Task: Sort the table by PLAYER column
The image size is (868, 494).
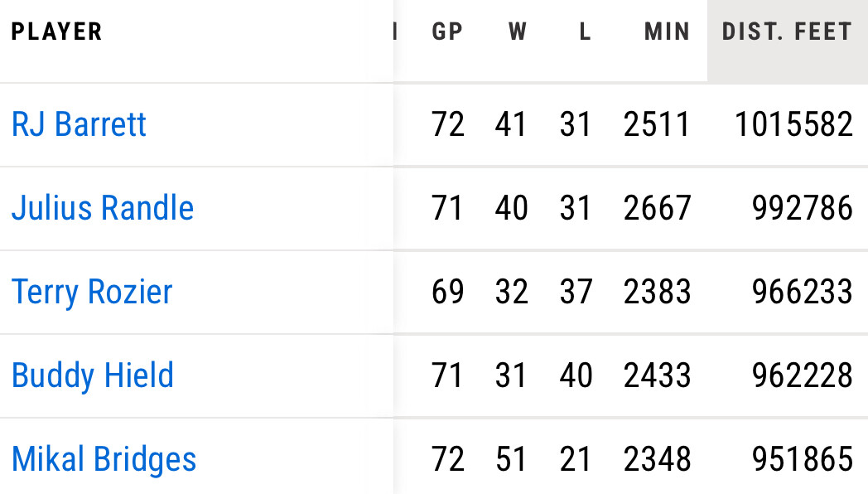Action: click(x=57, y=32)
